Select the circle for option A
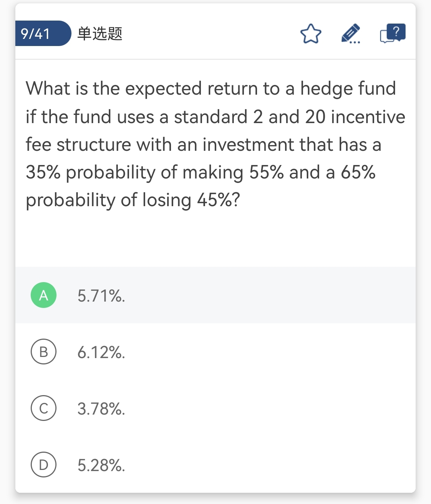 (43, 295)
